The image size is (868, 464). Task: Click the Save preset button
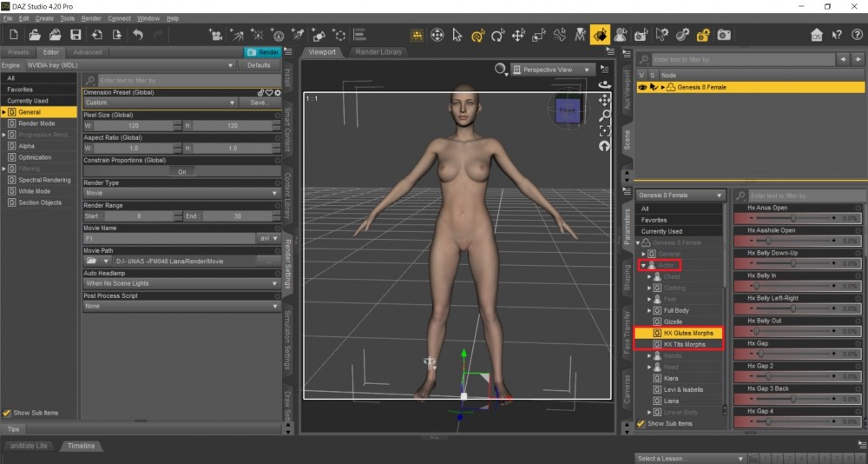tap(259, 103)
